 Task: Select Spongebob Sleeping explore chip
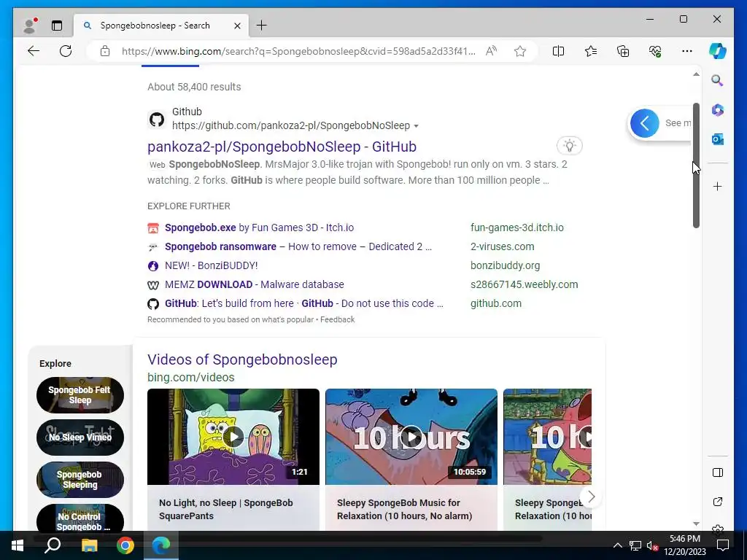tap(80, 480)
